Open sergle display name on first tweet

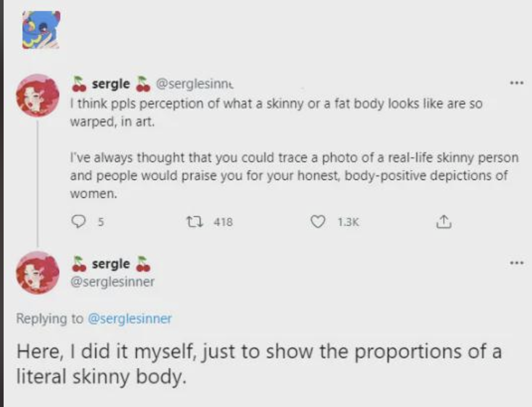click(111, 84)
